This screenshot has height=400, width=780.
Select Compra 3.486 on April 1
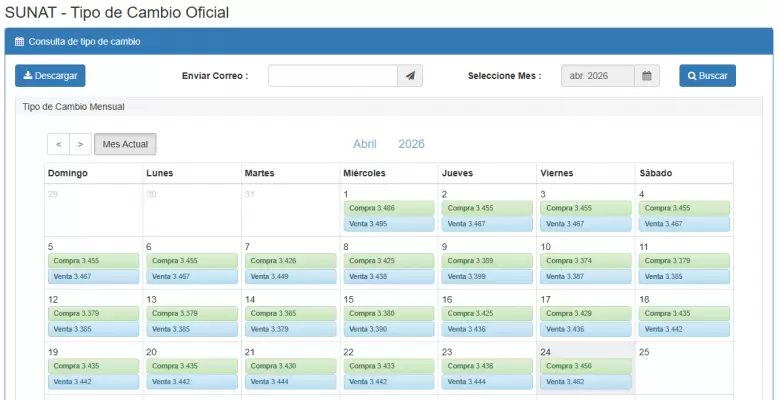click(389, 209)
